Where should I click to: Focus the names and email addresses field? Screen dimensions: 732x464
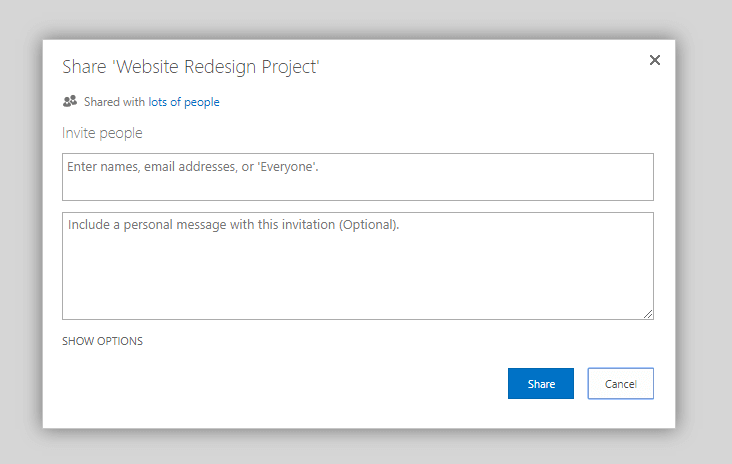click(357, 177)
